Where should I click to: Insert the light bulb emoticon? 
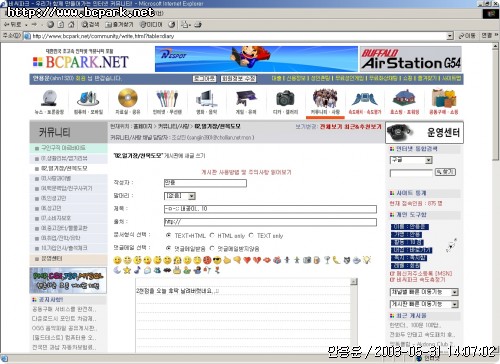367,260
